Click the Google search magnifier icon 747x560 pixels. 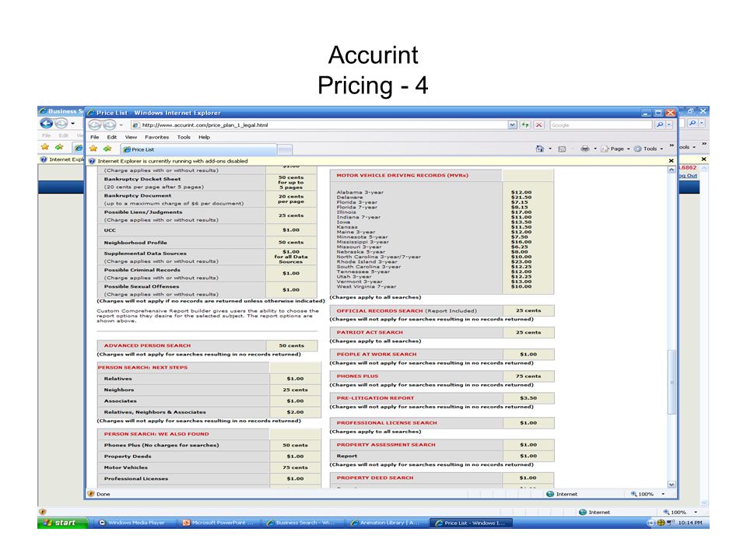tap(660, 124)
